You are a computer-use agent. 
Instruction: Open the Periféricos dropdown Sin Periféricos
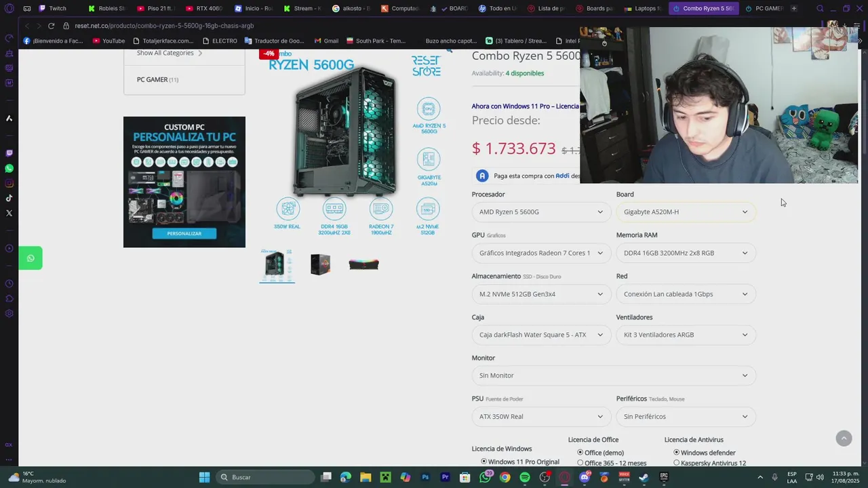686,417
